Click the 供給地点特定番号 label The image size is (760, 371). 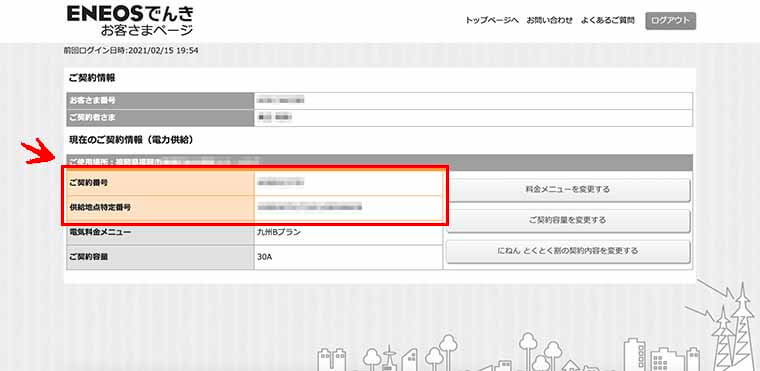click(x=100, y=207)
